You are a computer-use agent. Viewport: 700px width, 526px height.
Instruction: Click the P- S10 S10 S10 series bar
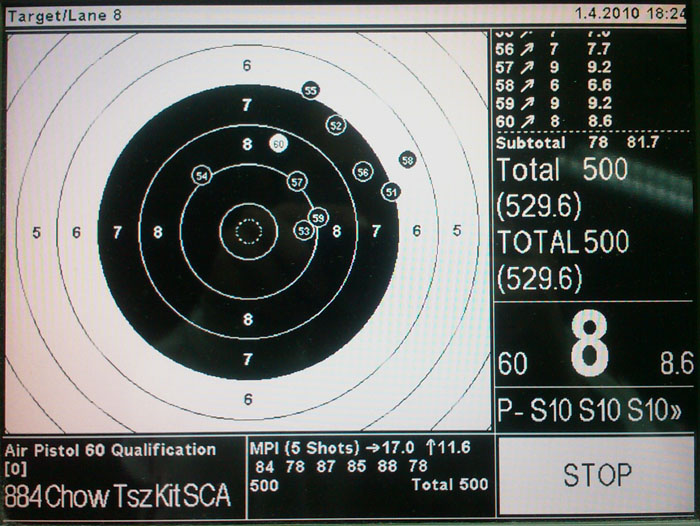(x=589, y=409)
